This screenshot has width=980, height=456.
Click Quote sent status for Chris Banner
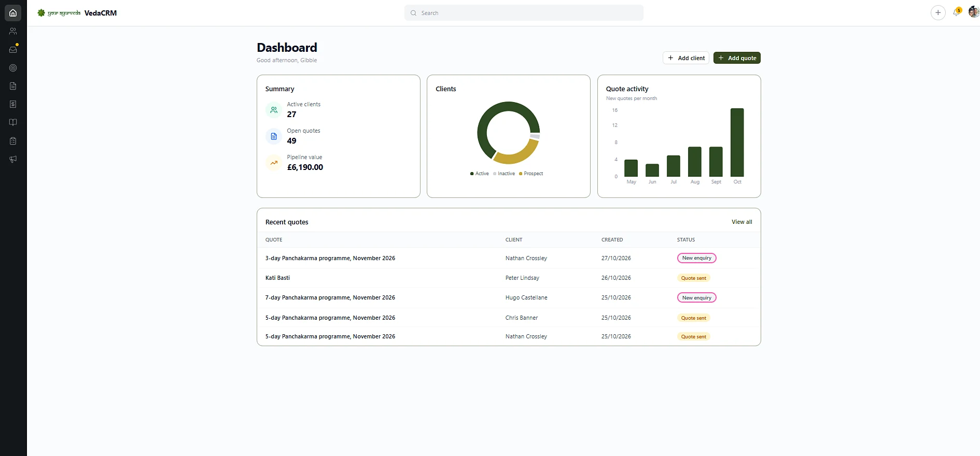pos(693,318)
